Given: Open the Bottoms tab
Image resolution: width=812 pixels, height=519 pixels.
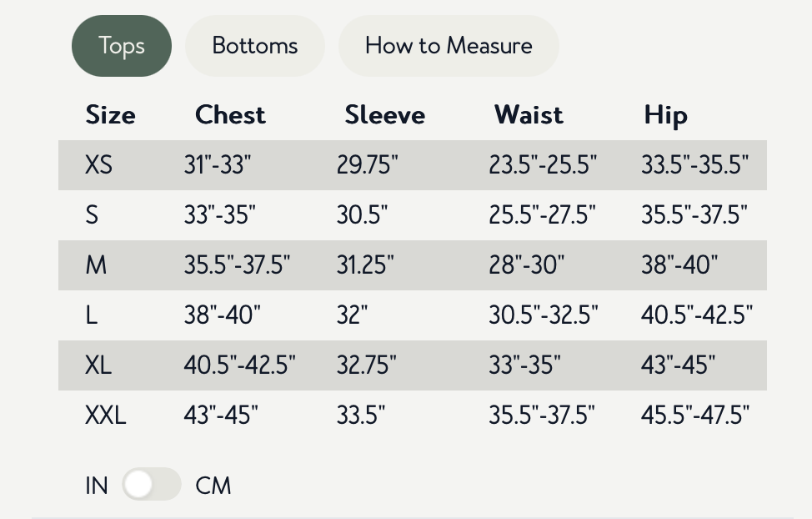Looking at the screenshot, I should (x=254, y=46).
